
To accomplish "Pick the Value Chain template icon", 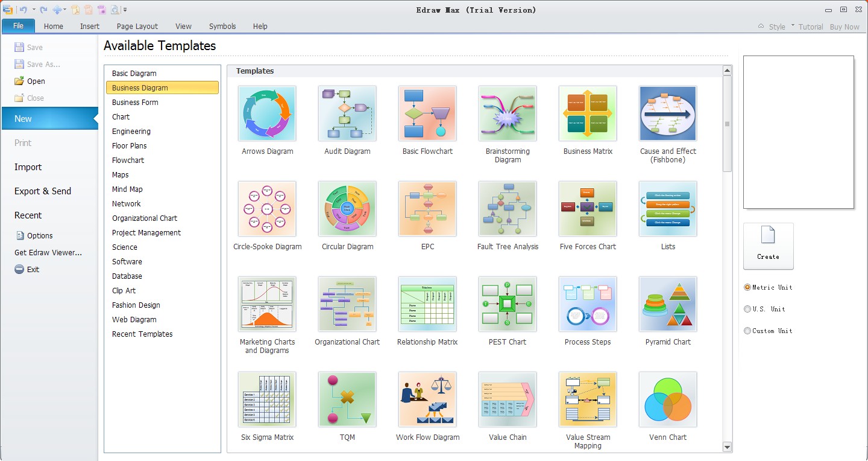I will [x=508, y=399].
